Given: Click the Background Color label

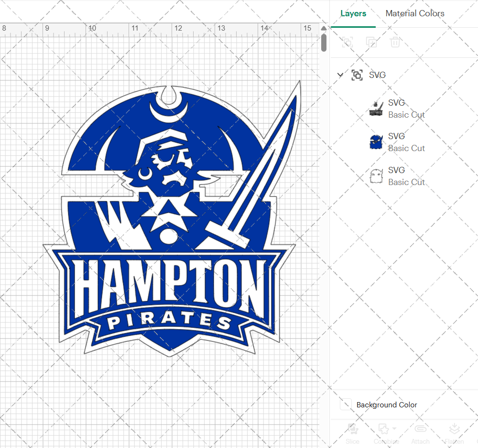Looking at the screenshot, I should (387, 404).
